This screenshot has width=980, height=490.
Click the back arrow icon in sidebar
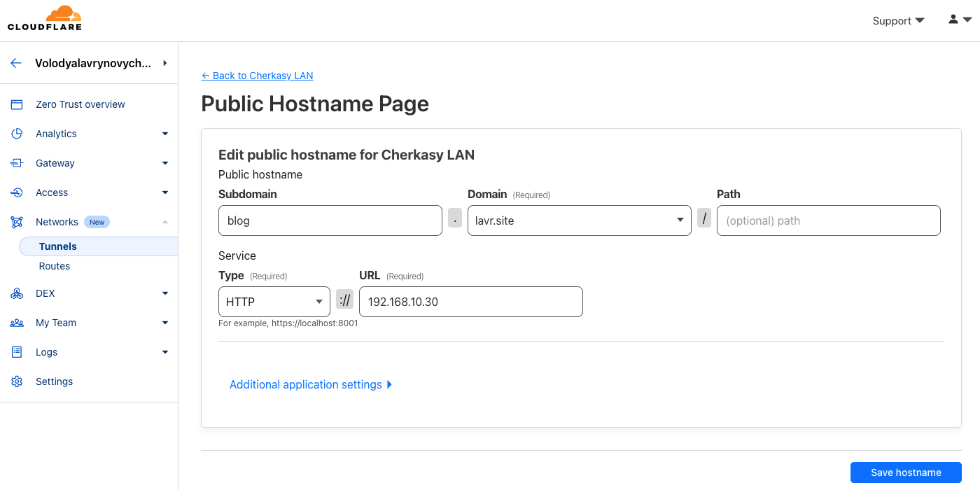[x=16, y=63]
